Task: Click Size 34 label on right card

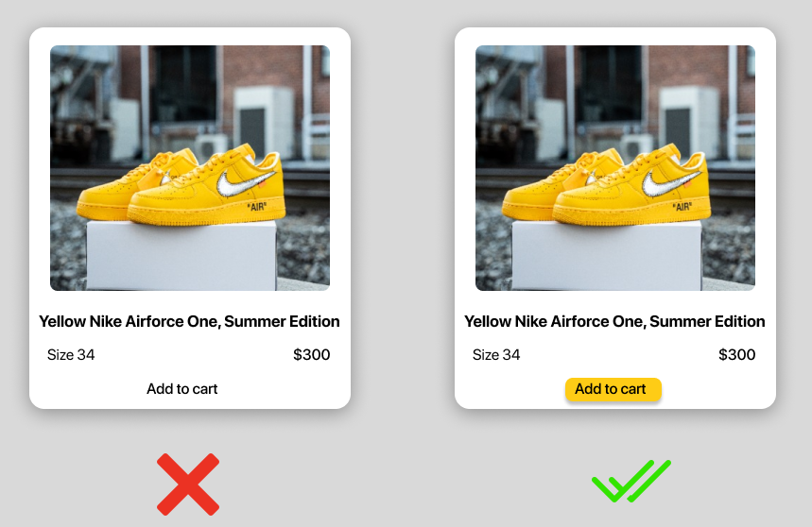Action: pyautogui.click(x=496, y=355)
